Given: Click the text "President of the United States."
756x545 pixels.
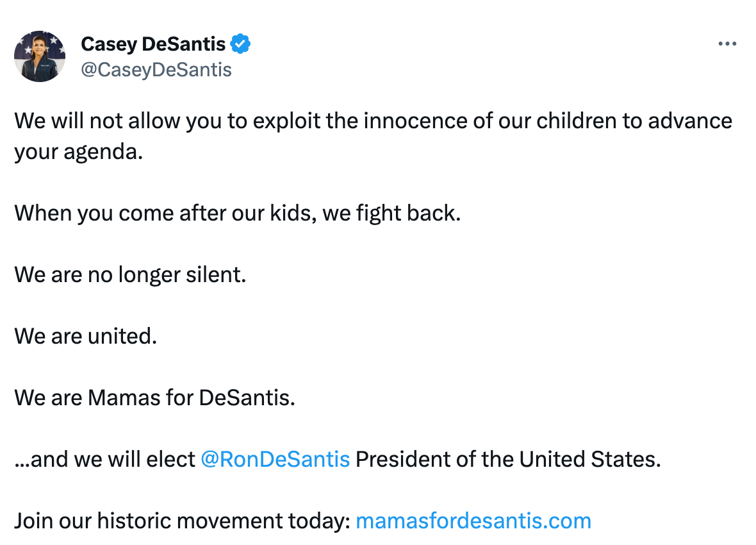Looking at the screenshot, I should click(507, 459).
